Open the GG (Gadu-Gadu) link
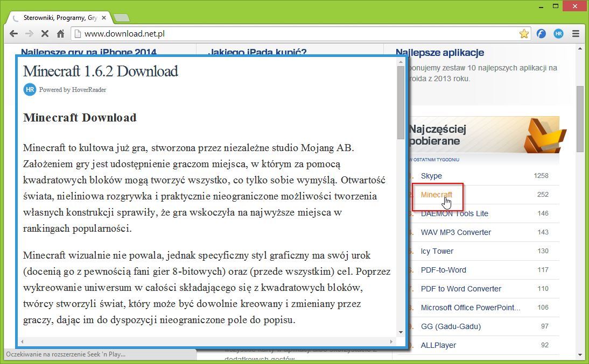 point(451,326)
